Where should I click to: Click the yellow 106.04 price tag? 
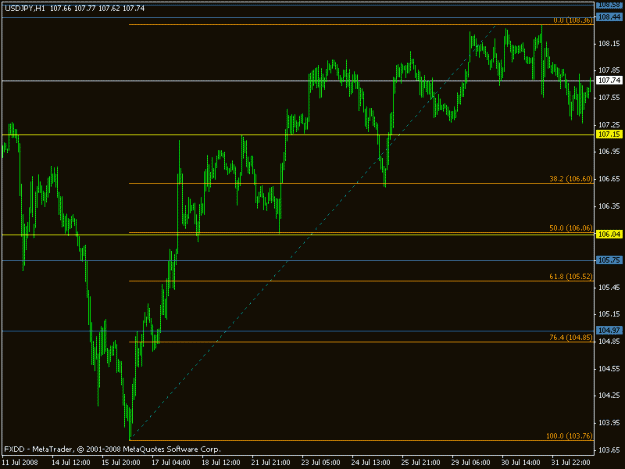click(609, 234)
